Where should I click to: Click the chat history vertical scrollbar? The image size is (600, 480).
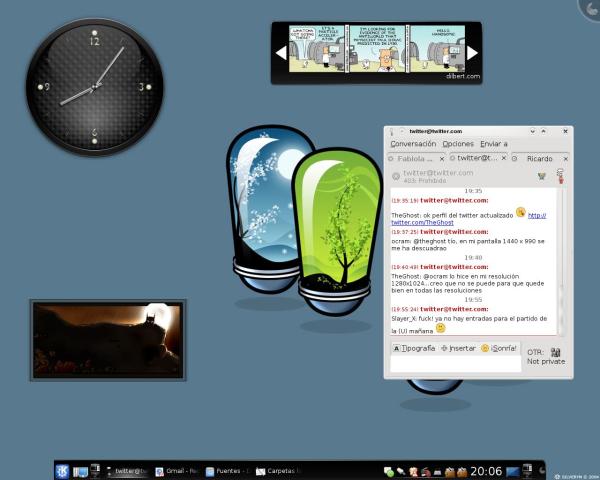(x=561, y=262)
